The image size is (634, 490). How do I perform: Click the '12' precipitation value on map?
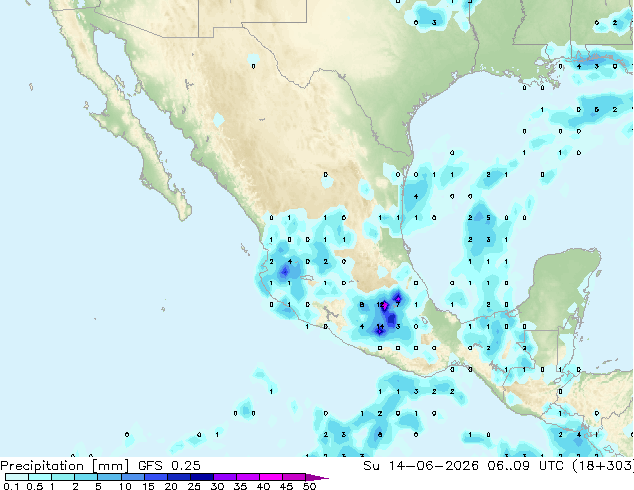point(380,304)
